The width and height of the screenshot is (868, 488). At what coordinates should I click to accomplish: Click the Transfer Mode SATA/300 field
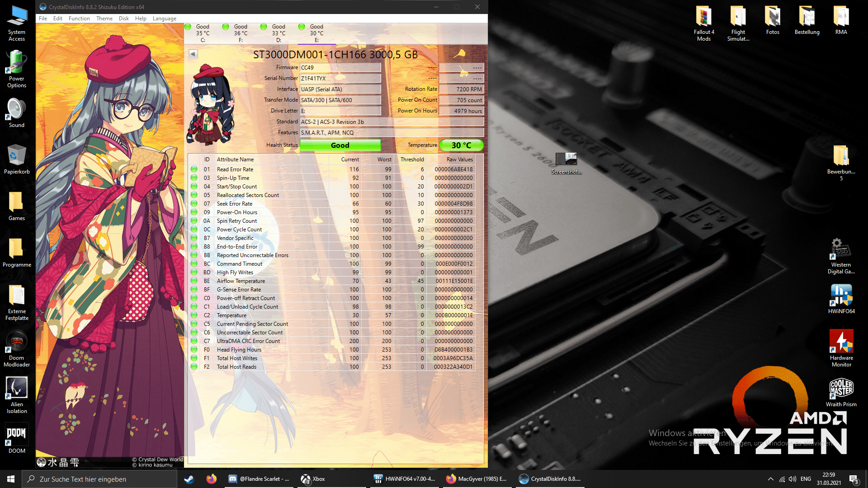coord(340,100)
